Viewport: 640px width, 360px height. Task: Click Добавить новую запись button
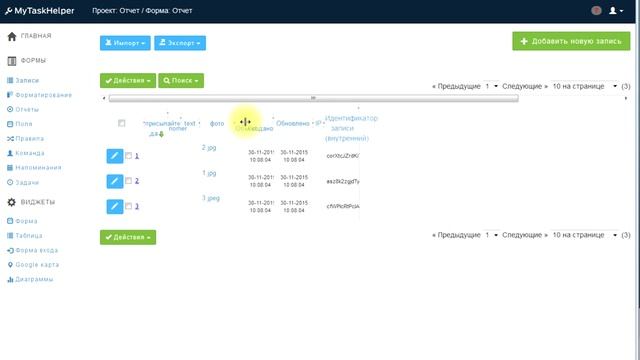pos(571,41)
